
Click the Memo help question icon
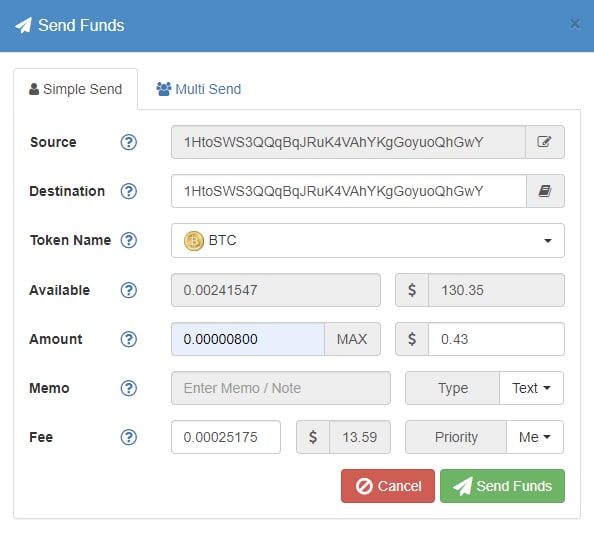[129, 388]
